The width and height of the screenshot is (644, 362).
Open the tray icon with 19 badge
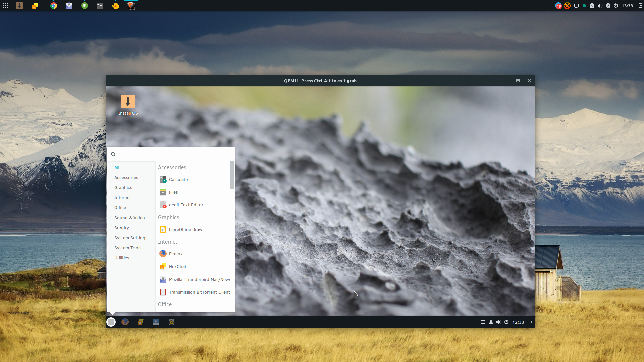[558, 6]
